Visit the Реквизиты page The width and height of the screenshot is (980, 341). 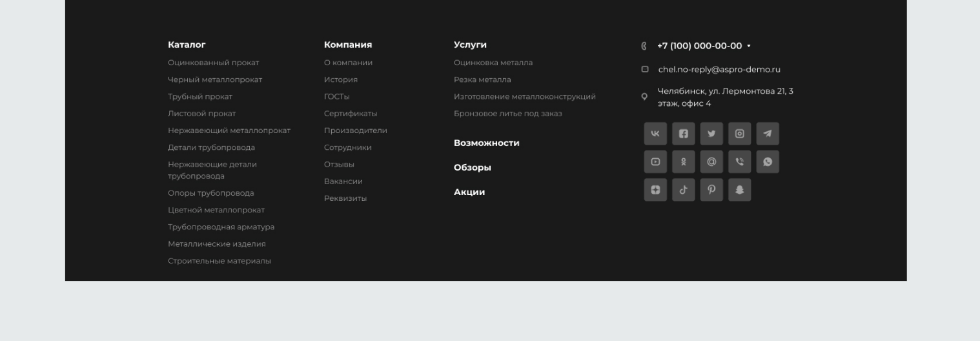pyautogui.click(x=345, y=198)
